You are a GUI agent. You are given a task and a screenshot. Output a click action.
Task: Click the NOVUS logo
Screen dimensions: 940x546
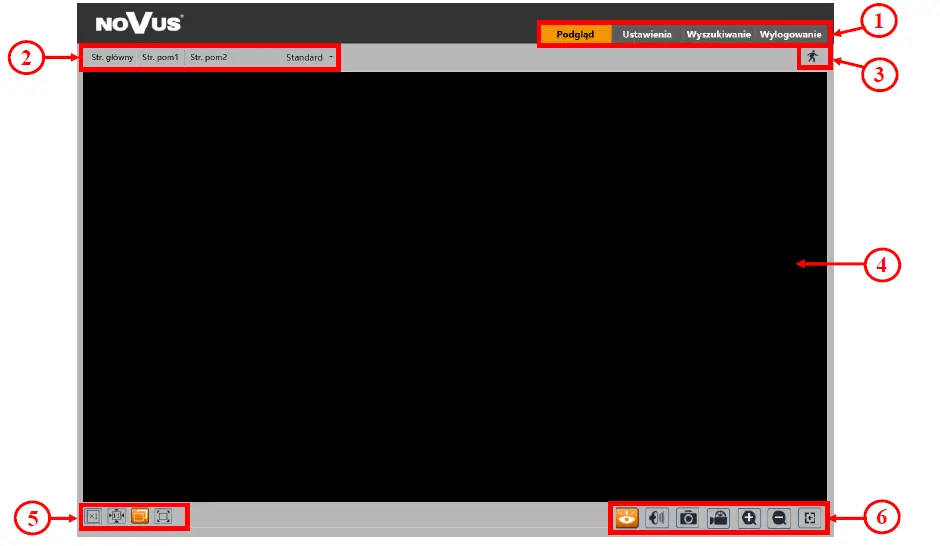(x=139, y=23)
